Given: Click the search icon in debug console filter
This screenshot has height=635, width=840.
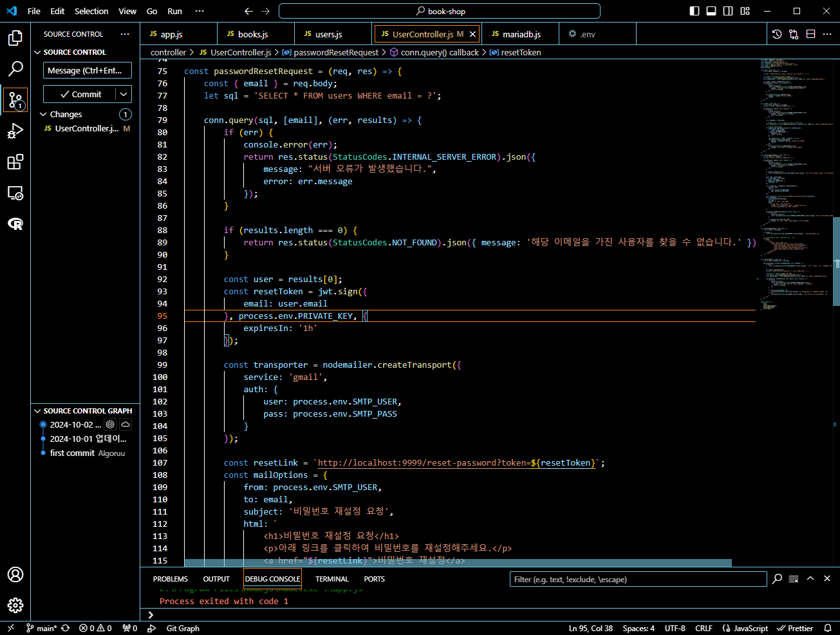Looking at the screenshot, I should (777, 579).
